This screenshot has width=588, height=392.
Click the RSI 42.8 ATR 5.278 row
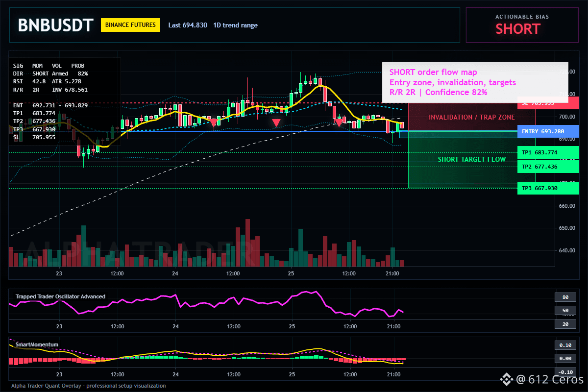click(x=47, y=81)
